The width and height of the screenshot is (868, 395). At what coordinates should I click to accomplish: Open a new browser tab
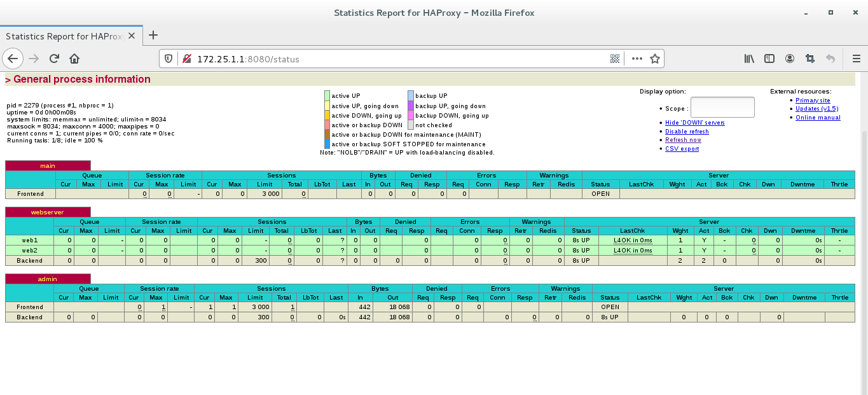153,36
